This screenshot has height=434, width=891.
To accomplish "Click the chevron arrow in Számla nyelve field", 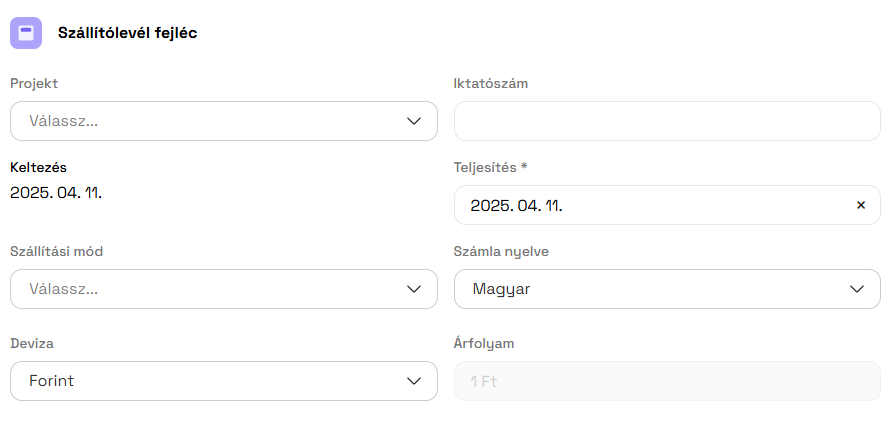I will coord(857,289).
